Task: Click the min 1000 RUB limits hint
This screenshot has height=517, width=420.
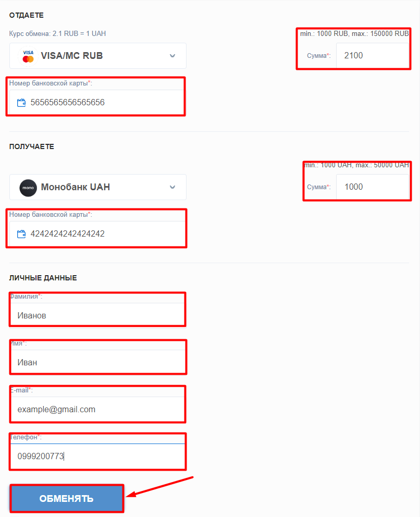Action: point(354,34)
